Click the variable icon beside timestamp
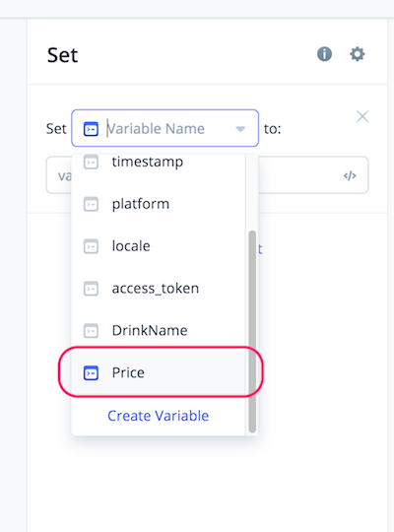Screen dimensions: 394x532 point(91,162)
